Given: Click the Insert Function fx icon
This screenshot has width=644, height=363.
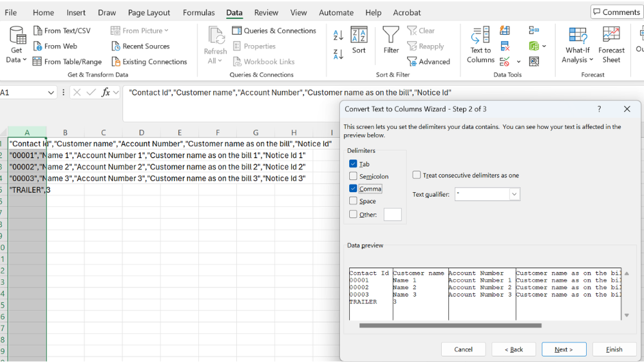Looking at the screenshot, I should tap(106, 92).
